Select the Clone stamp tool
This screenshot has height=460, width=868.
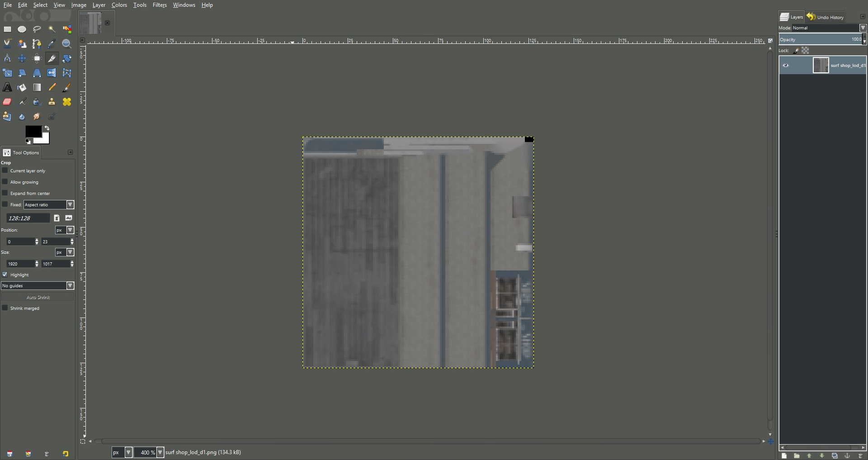coord(52,102)
